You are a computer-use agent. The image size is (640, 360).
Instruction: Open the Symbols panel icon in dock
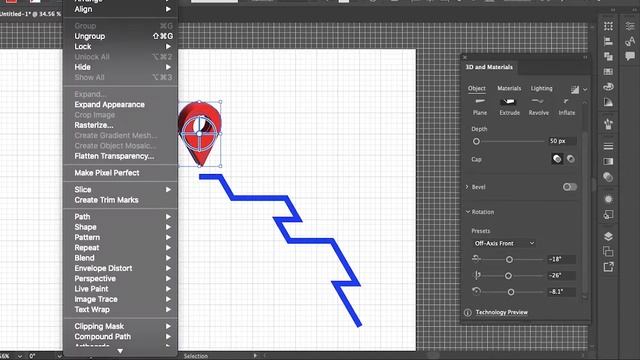608,124
